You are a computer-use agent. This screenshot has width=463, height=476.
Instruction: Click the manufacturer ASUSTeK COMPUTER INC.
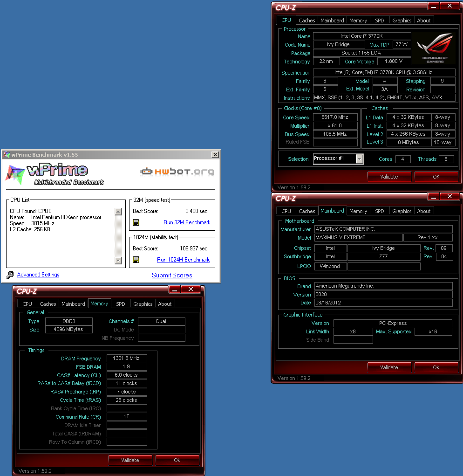(383, 229)
